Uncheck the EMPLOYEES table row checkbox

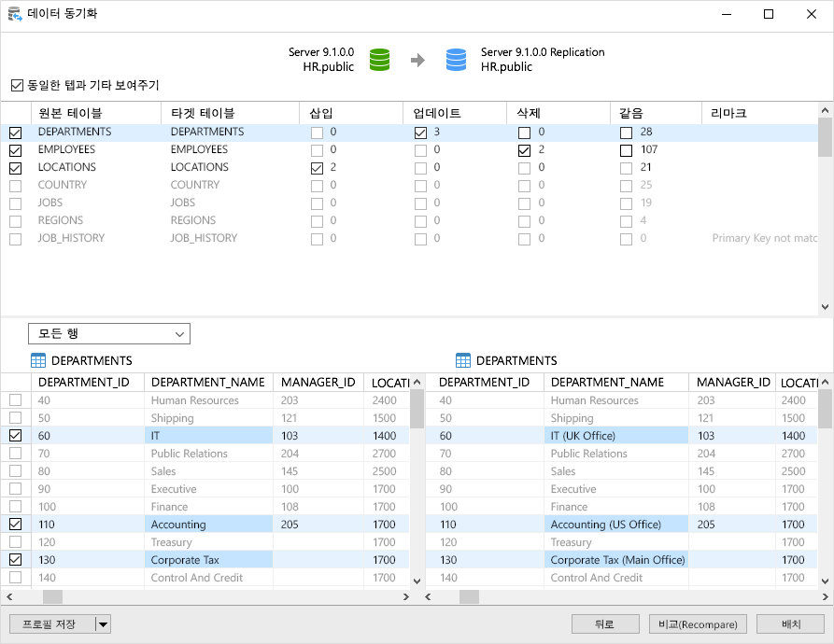point(15,149)
